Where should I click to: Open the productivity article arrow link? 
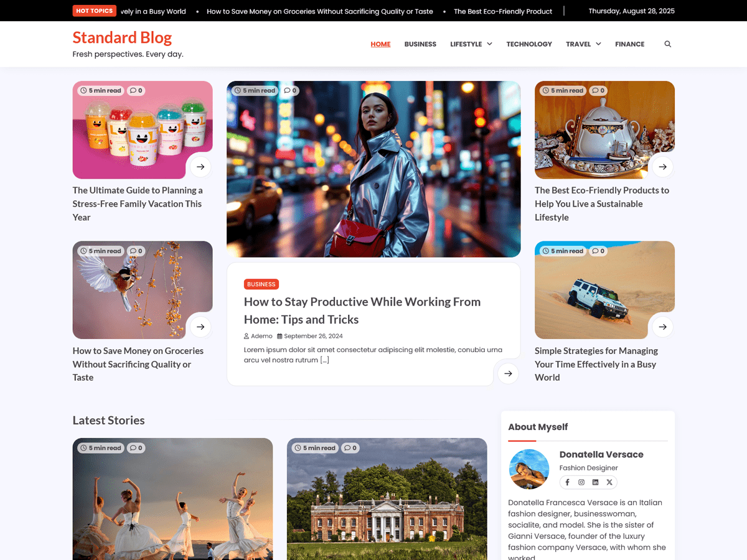(x=507, y=373)
